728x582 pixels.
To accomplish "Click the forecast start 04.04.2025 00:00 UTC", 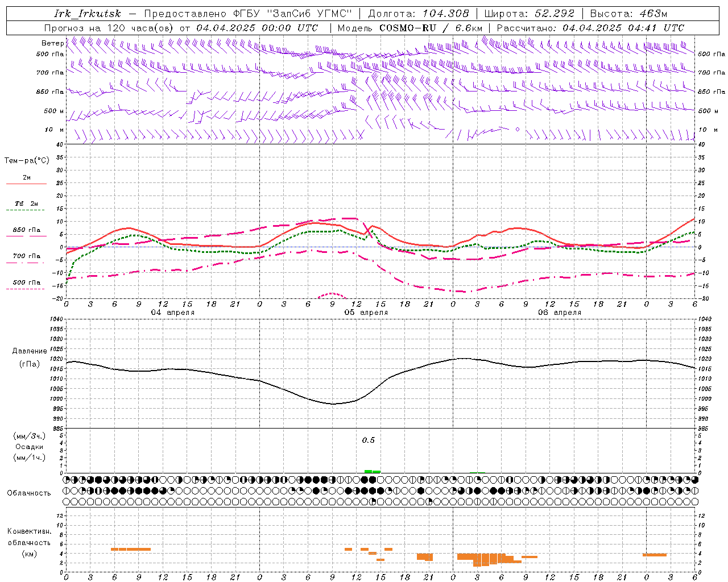I will pos(257,28).
